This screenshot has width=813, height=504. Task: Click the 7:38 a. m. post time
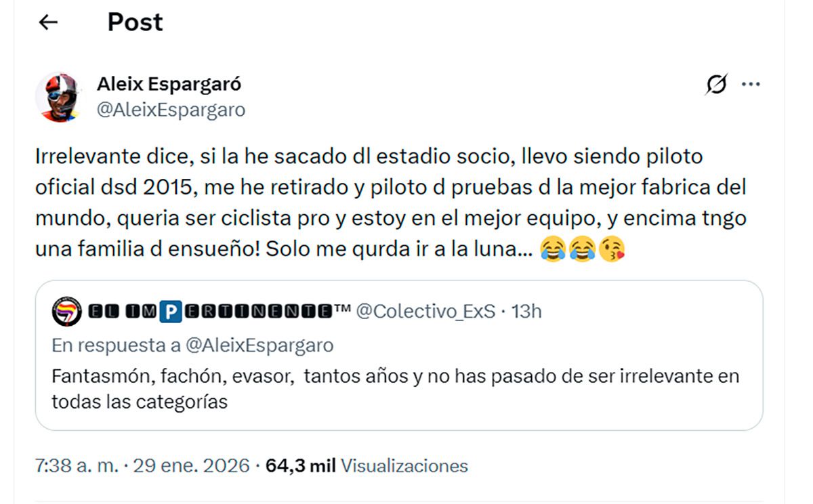click(x=75, y=466)
